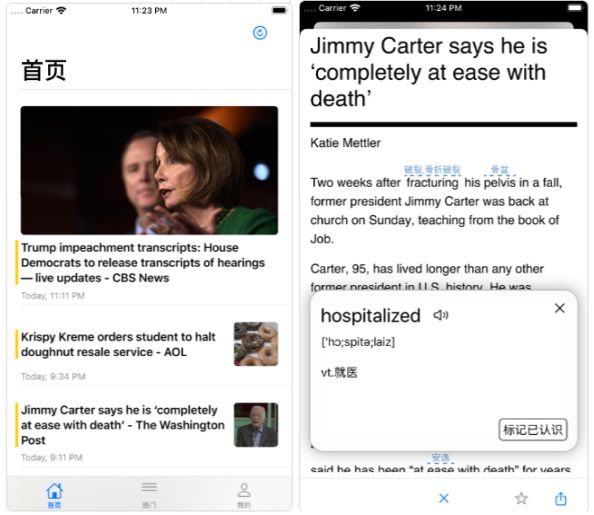Open the Pelosi headline photo
594x515 pixels.
click(x=149, y=170)
